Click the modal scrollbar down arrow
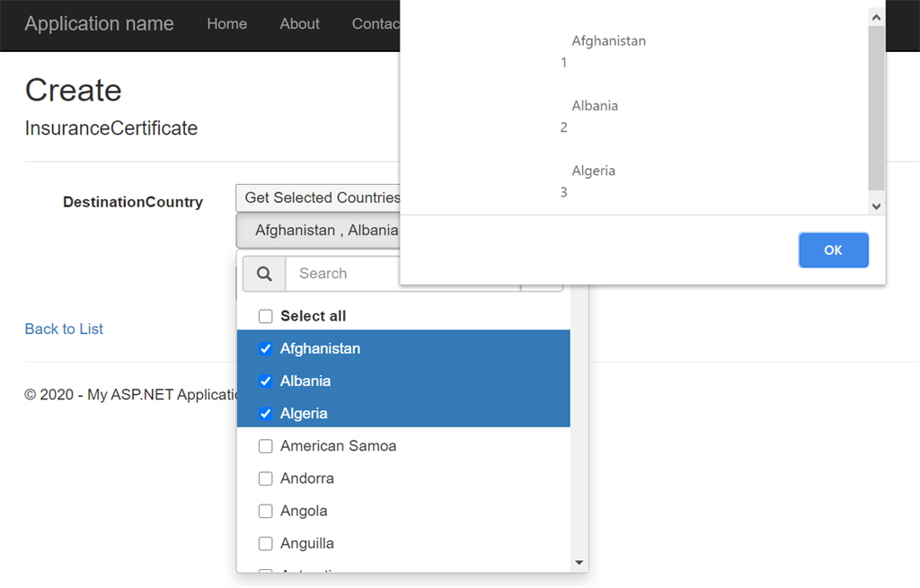The image size is (920, 588). pos(875,206)
